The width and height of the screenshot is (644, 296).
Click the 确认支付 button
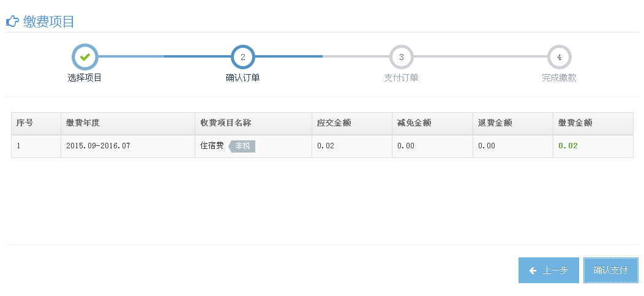[x=611, y=270]
